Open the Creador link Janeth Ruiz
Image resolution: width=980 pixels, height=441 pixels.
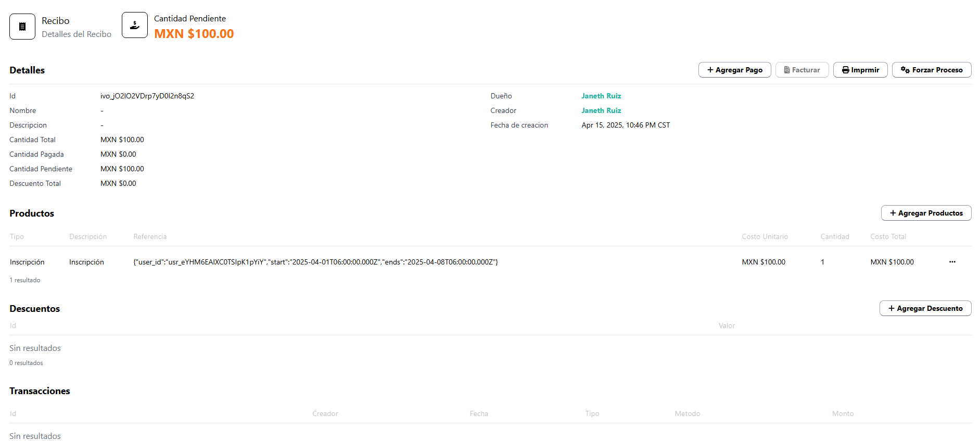point(601,110)
